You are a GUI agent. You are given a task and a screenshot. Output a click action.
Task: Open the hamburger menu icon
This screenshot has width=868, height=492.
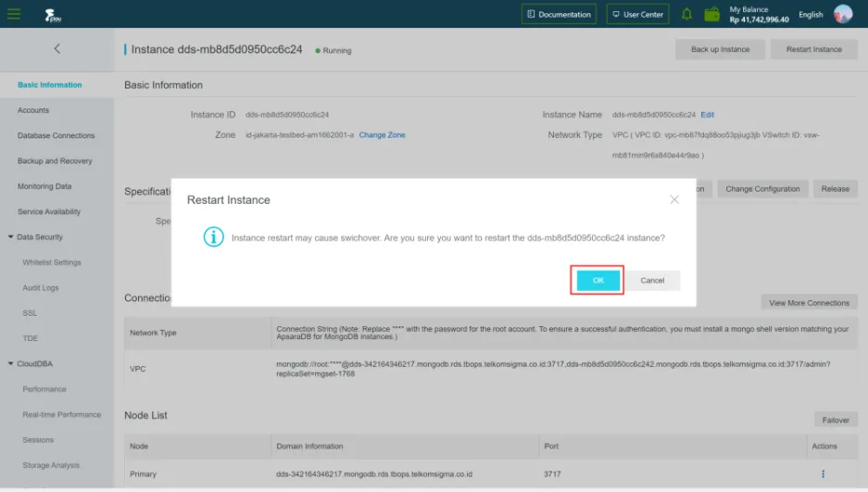click(13, 14)
